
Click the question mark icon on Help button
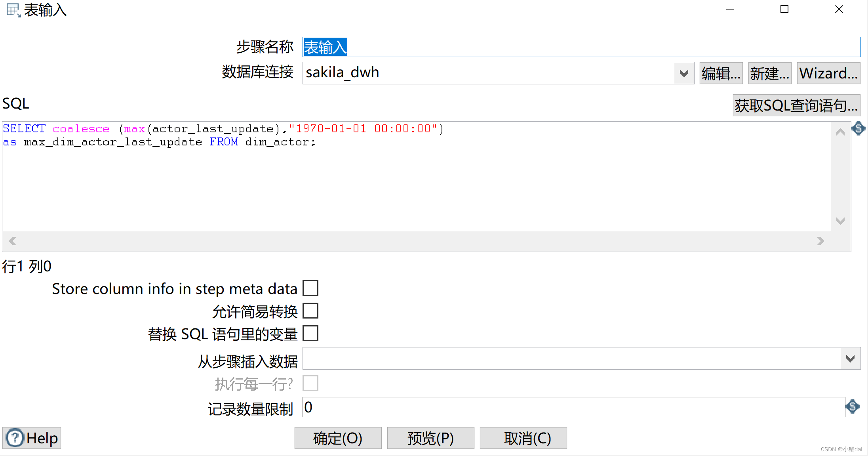(15, 438)
